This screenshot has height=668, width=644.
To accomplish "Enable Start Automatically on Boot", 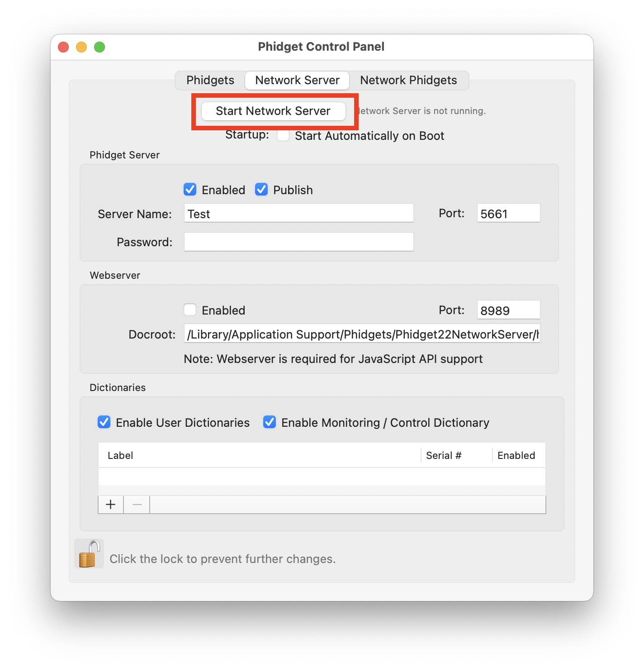I will (x=283, y=135).
